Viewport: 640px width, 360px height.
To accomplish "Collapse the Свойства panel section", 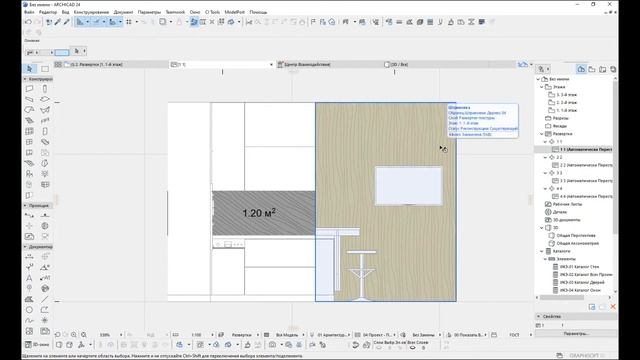I will tap(538, 316).
